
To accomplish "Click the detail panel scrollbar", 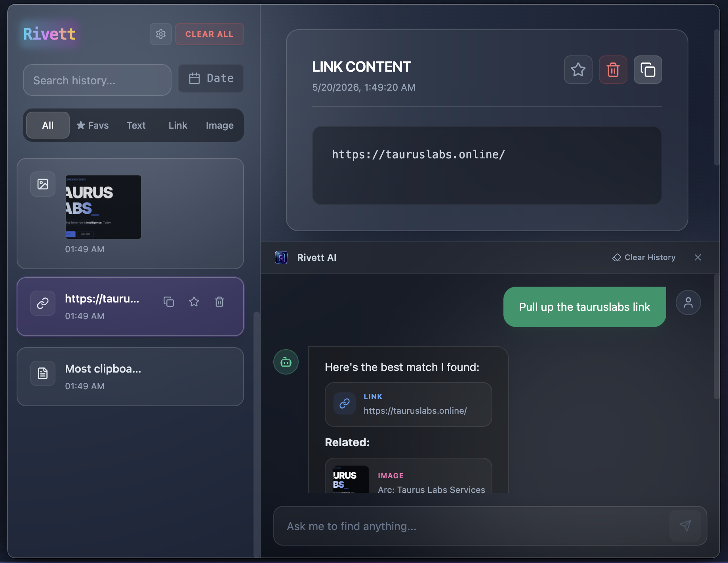I will coord(717,97).
